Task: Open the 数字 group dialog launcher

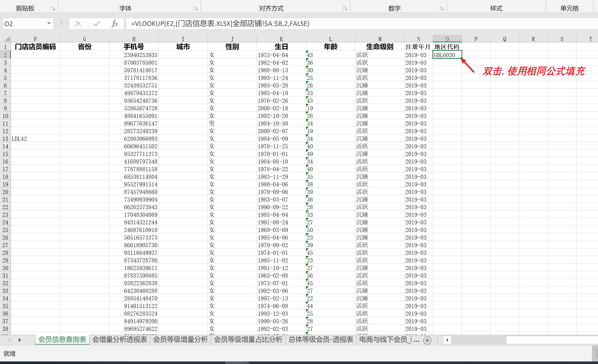Action: point(442,9)
